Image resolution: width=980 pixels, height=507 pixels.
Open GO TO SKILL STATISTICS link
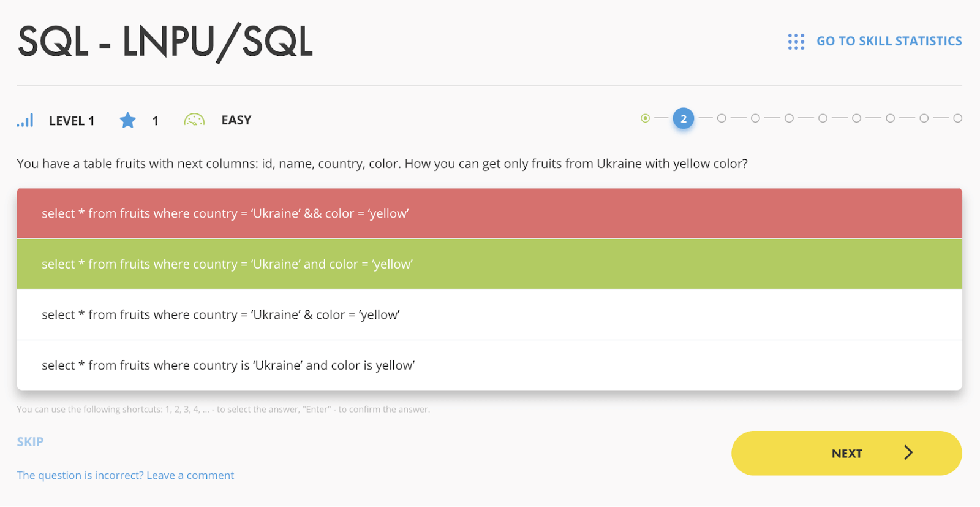point(889,41)
